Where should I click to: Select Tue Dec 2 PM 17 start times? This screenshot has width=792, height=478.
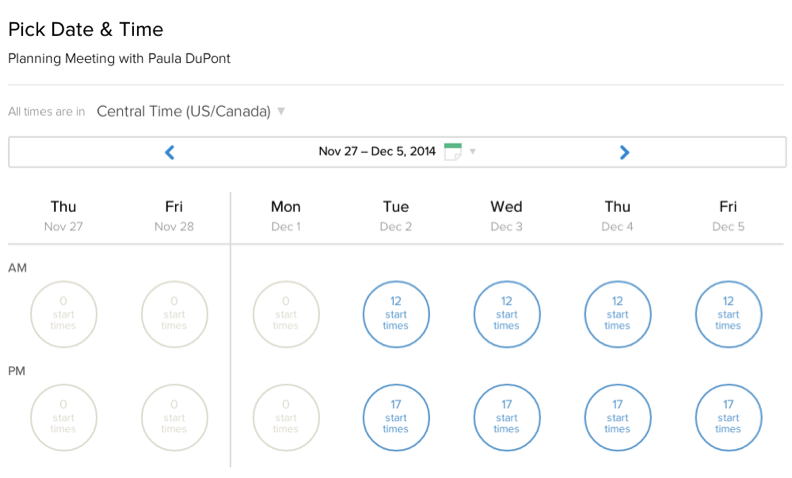396,417
